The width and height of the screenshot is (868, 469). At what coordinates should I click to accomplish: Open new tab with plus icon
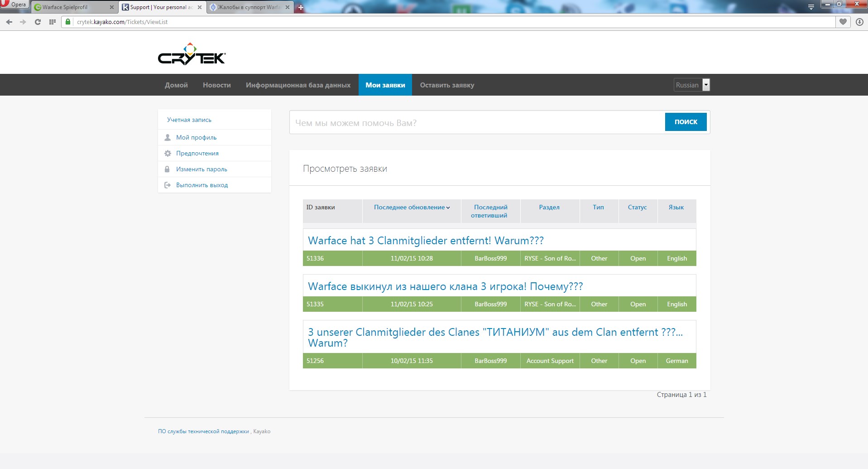301,7
